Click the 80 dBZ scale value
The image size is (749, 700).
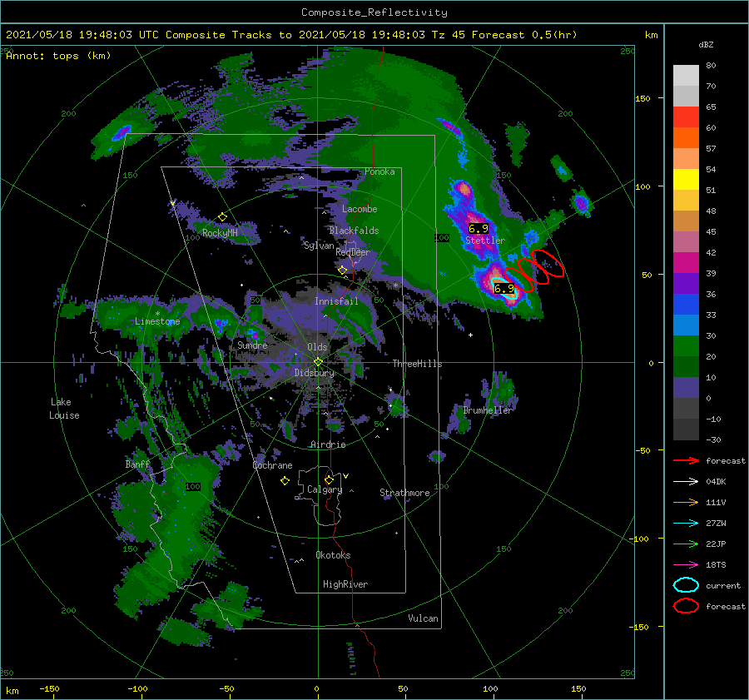pos(711,66)
